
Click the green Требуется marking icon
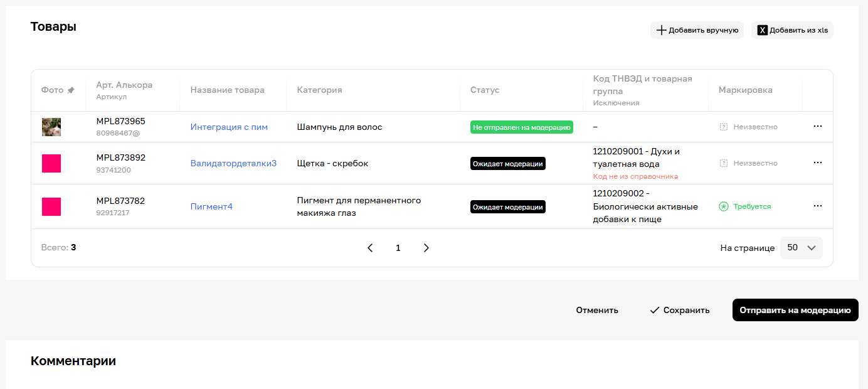tap(724, 206)
